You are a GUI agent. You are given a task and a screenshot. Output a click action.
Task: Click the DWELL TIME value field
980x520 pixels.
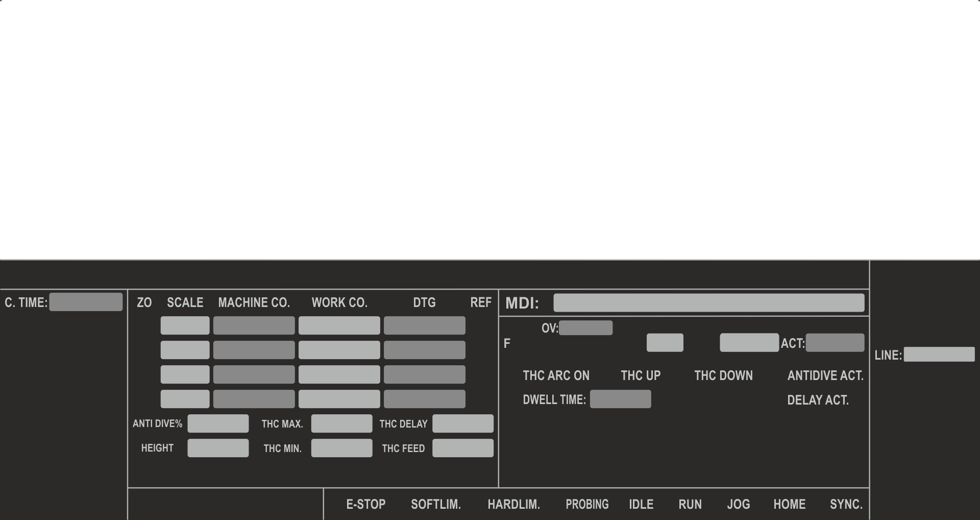(x=620, y=399)
